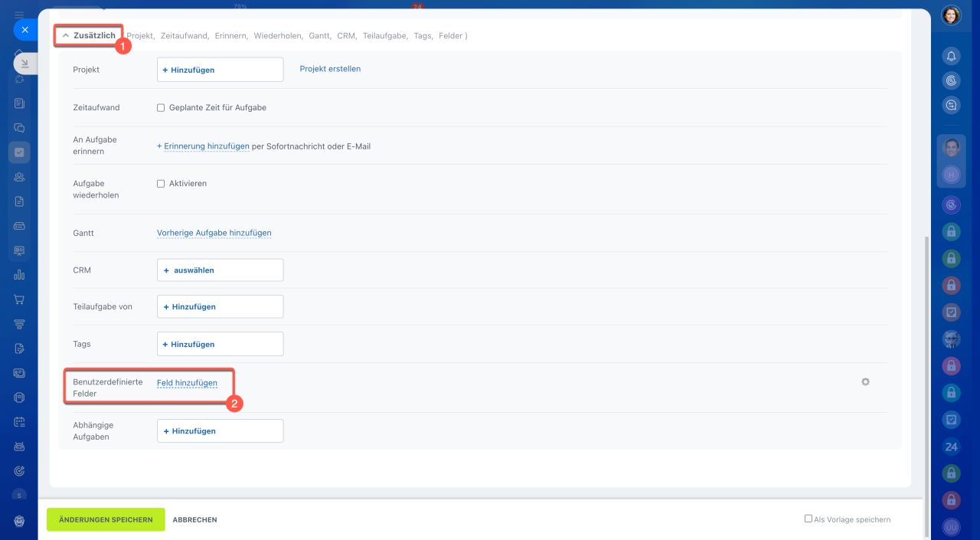This screenshot has width=980, height=540.
Task: Open the shopping cart icon
Action: (19, 299)
